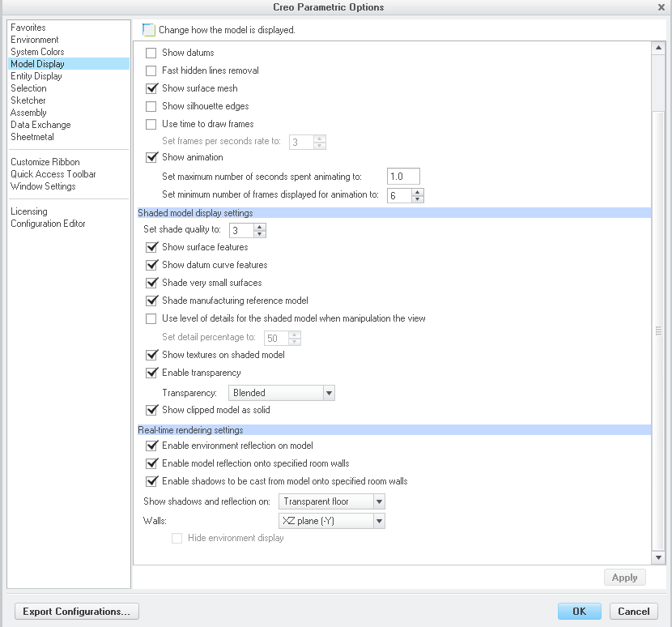The width and height of the screenshot is (672, 627).
Task: Open Show shadows and reflection on dropdown
Action: click(332, 501)
